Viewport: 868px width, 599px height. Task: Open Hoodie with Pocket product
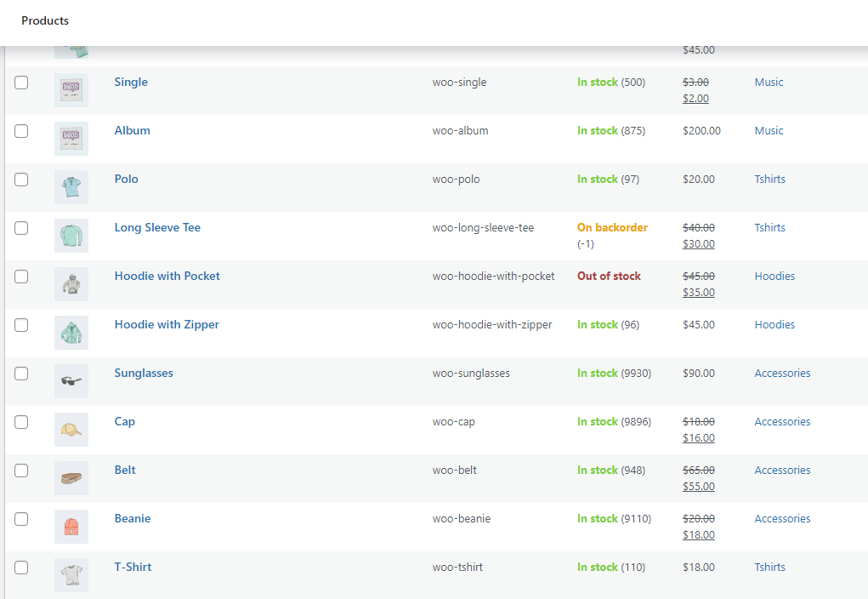[167, 276]
